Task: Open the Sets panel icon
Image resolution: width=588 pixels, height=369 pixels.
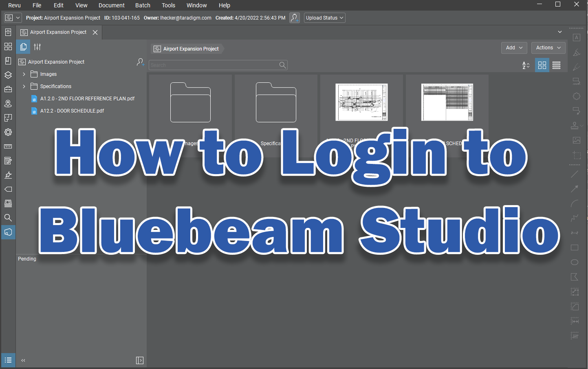Action: point(8,203)
